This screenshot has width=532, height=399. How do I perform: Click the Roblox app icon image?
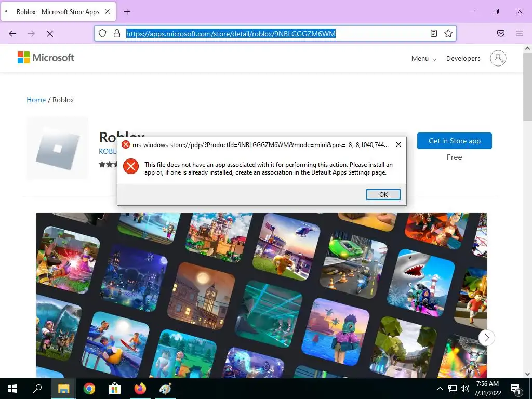pos(57,148)
